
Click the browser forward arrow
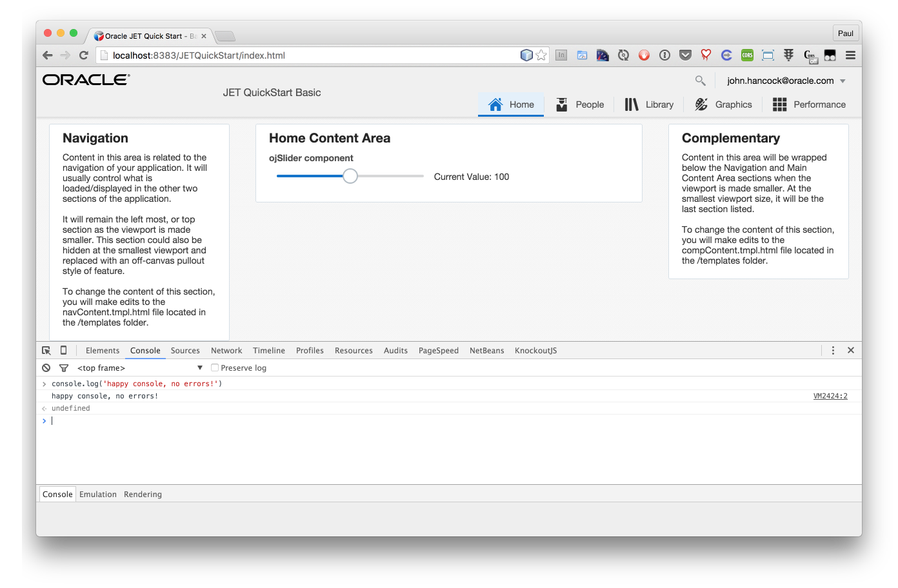65,55
